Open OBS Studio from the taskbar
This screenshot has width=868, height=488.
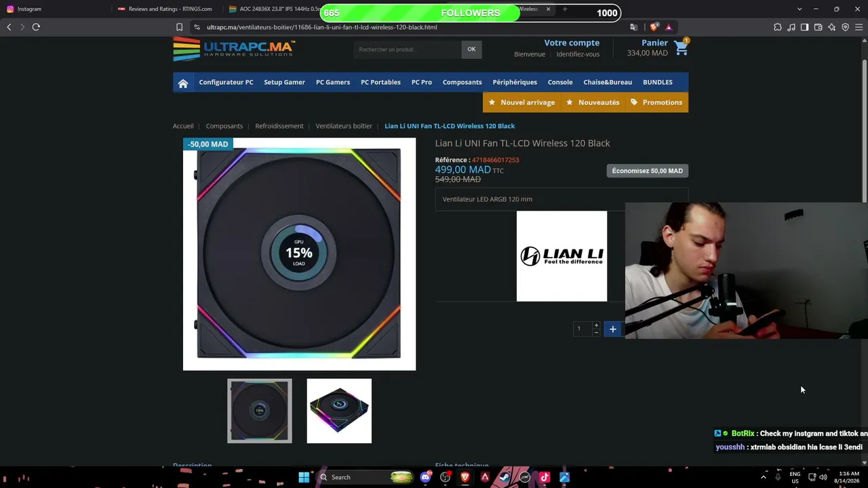pos(446,477)
